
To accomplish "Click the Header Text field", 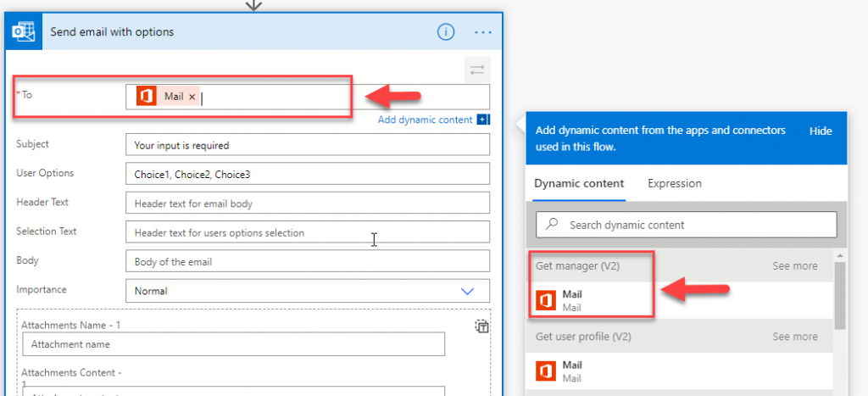I will point(308,204).
